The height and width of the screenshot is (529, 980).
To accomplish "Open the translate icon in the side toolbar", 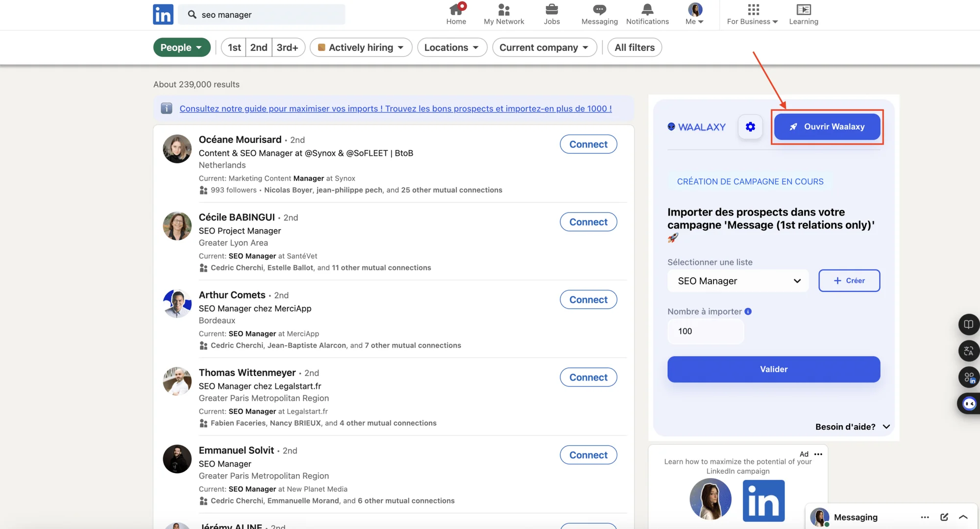I will (969, 351).
